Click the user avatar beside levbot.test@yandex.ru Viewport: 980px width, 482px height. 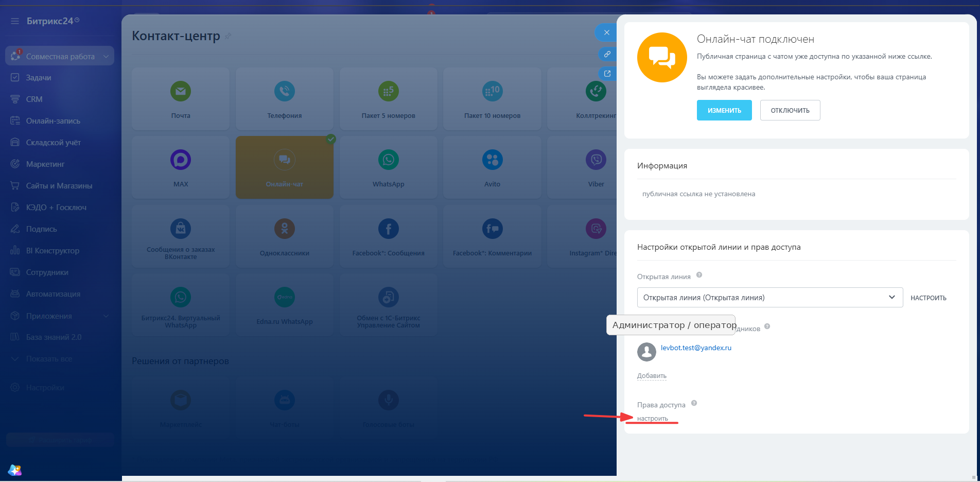[x=646, y=352]
